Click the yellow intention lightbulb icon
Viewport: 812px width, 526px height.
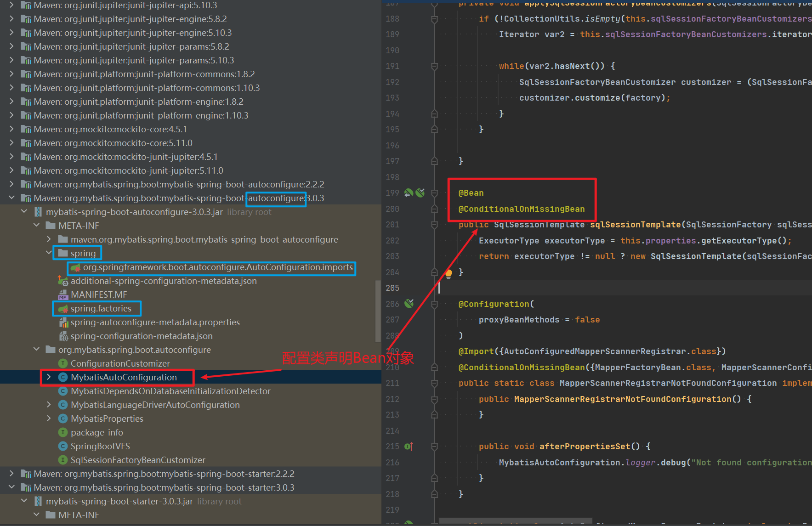point(449,274)
